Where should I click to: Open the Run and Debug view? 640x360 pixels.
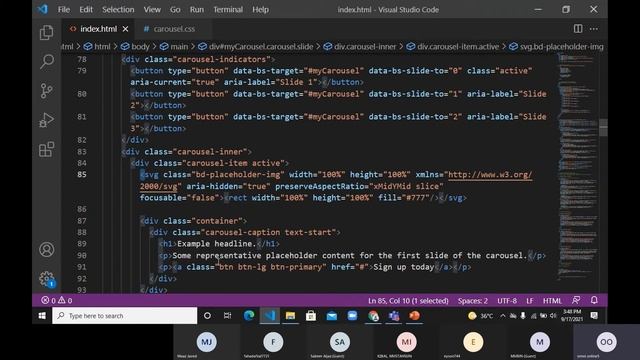46,120
